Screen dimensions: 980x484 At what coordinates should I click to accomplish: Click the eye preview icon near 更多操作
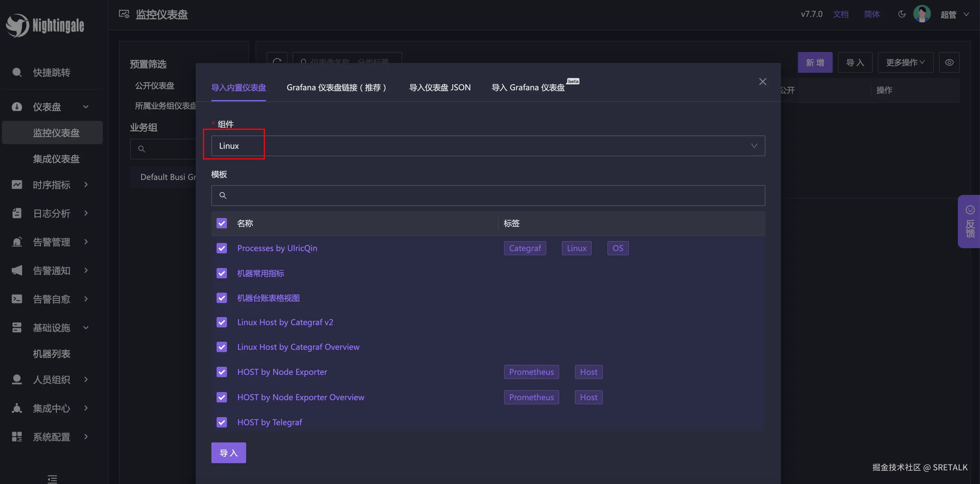pos(949,62)
